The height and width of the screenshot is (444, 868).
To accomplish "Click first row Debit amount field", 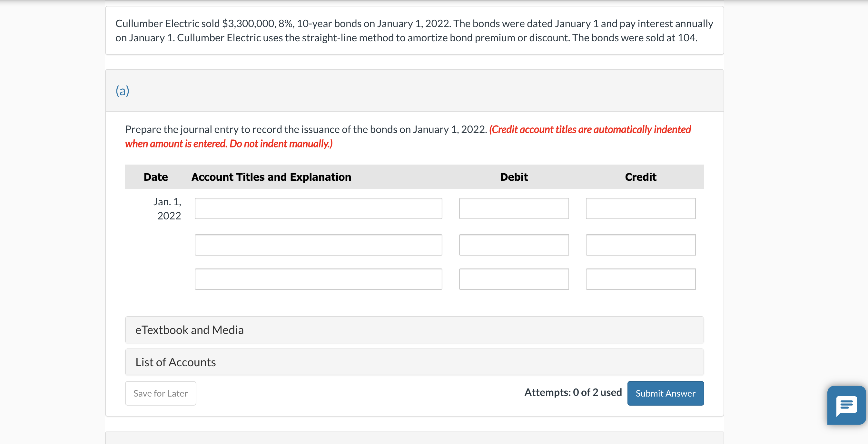I will [x=514, y=208].
